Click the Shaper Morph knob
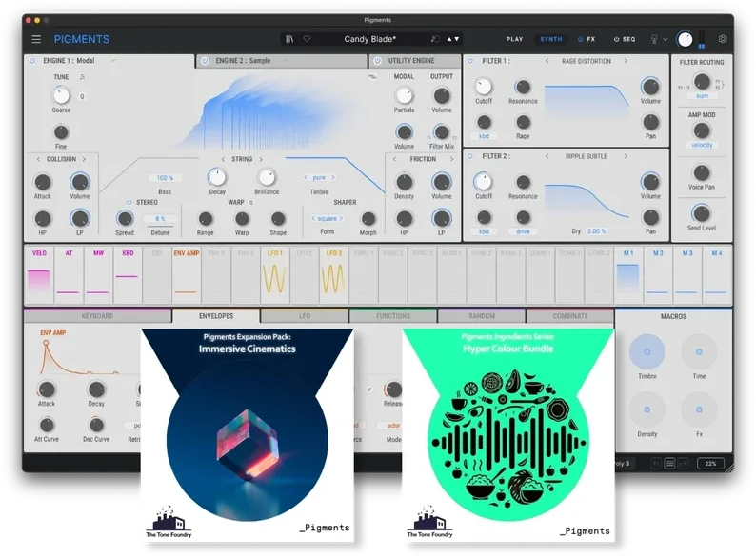The height and width of the screenshot is (559, 756). [368, 218]
